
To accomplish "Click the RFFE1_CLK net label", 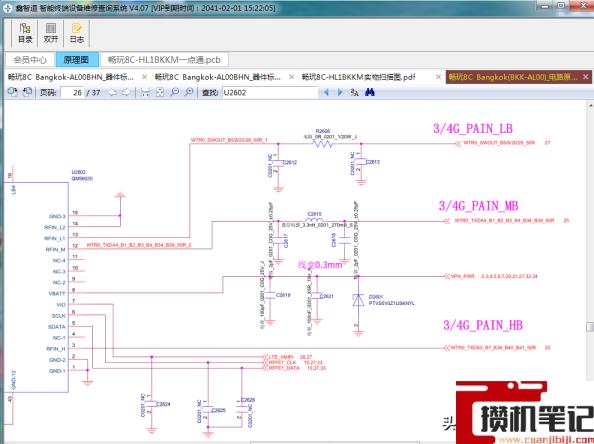I will coord(282,363).
